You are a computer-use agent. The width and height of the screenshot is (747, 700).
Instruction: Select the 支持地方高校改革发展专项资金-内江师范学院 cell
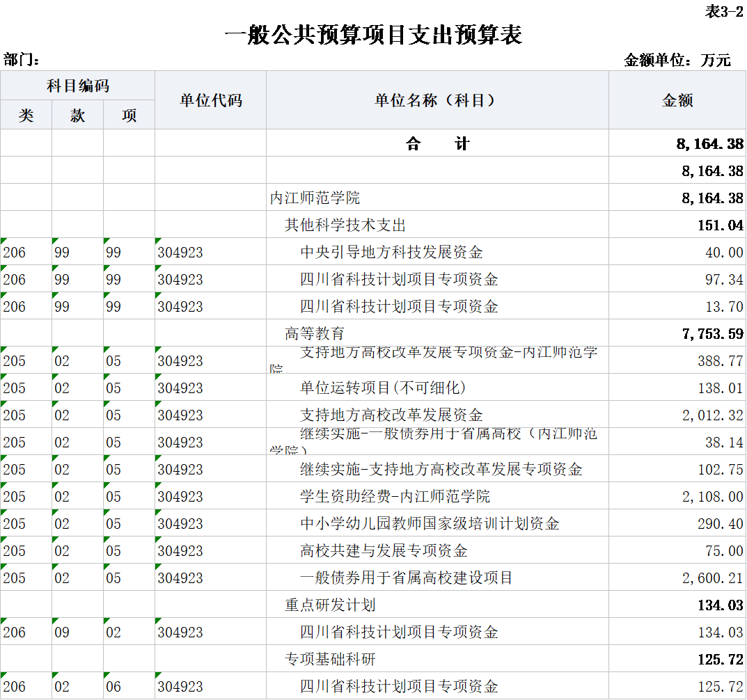point(437,360)
